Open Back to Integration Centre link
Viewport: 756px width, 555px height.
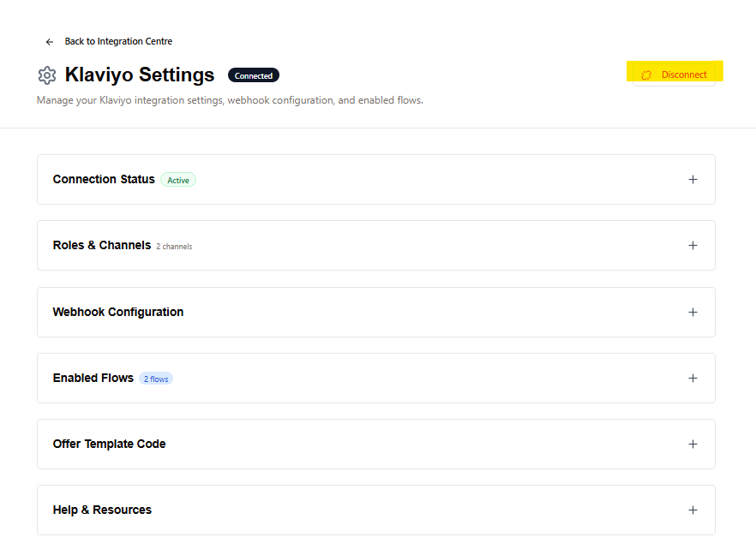point(118,41)
